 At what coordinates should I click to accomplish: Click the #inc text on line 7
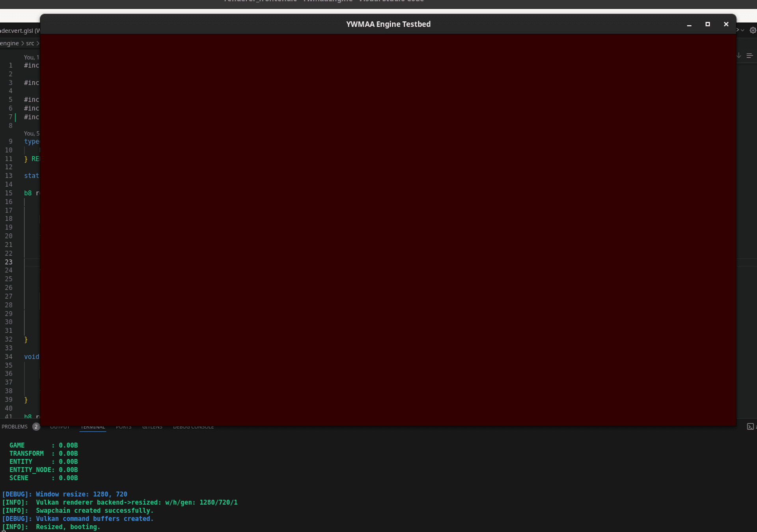tap(32, 117)
